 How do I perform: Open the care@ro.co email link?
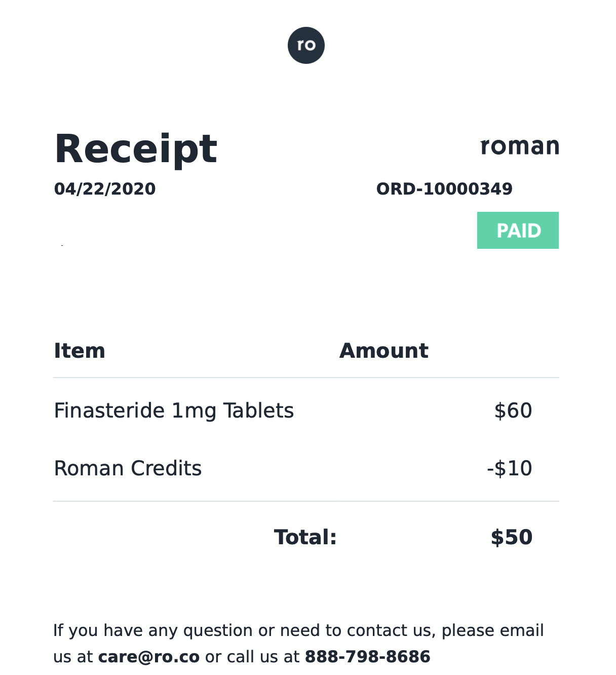(x=149, y=657)
